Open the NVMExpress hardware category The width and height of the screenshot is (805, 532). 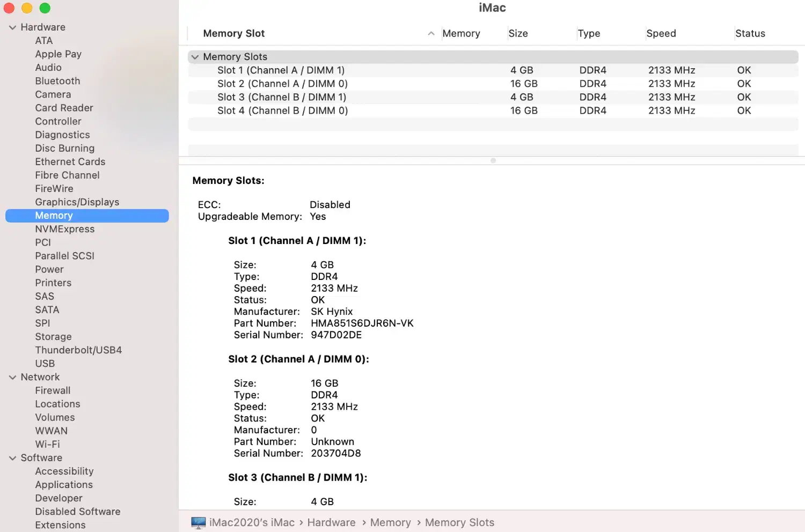[x=64, y=229]
